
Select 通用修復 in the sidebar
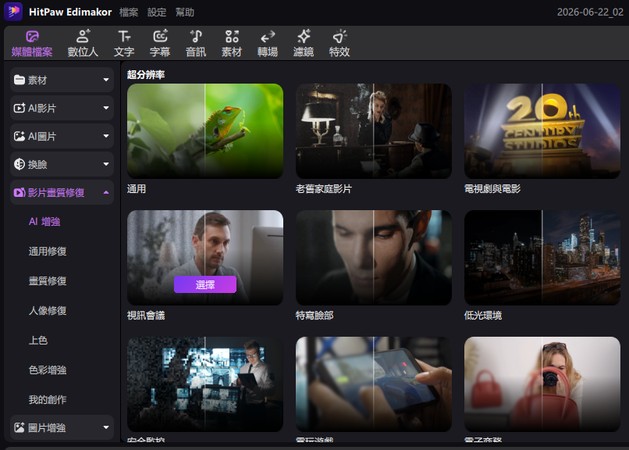point(47,251)
